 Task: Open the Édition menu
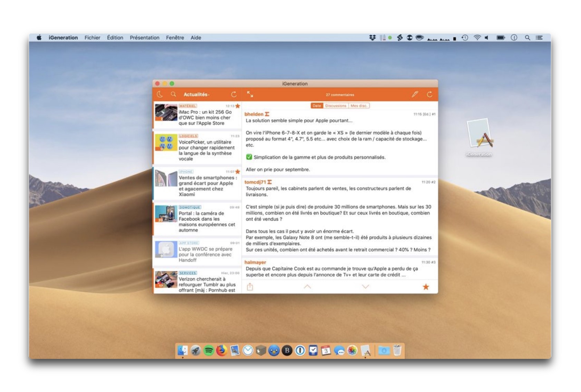(115, 38)
